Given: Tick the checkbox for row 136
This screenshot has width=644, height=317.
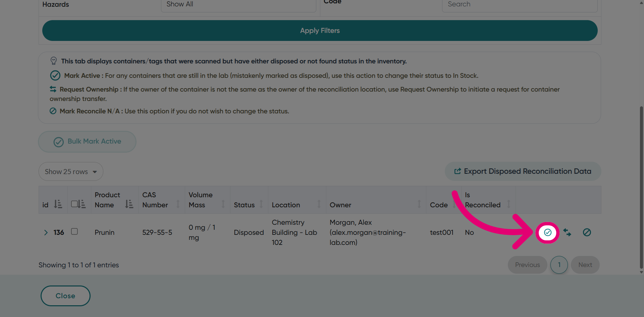Looking at the screenshot, I should 74,231.
